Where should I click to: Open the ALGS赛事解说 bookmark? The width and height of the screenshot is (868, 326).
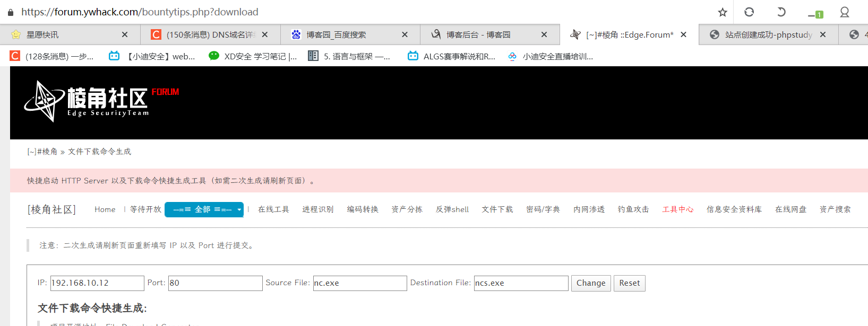click(451, 56)
